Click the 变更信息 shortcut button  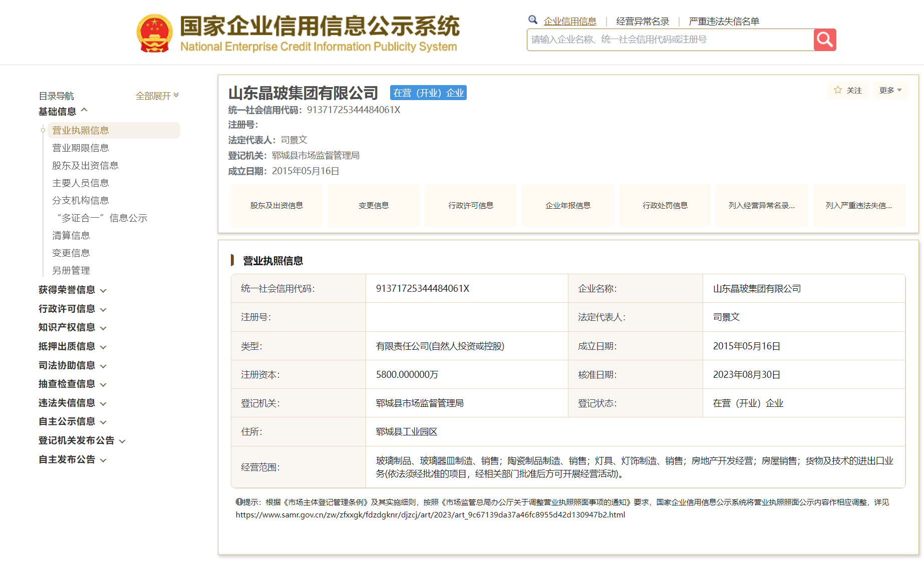(374, 205)
